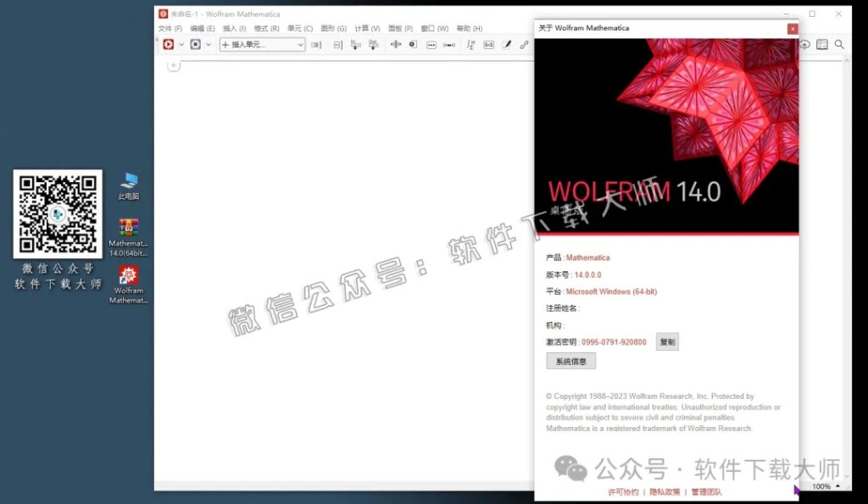868x504 pixels.
Task: Click the cloud publish icon
Action: click(x=804, y=45)
